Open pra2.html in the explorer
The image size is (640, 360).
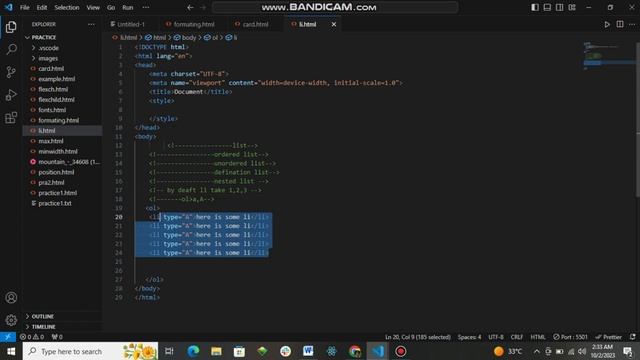[x=51, y=182]
